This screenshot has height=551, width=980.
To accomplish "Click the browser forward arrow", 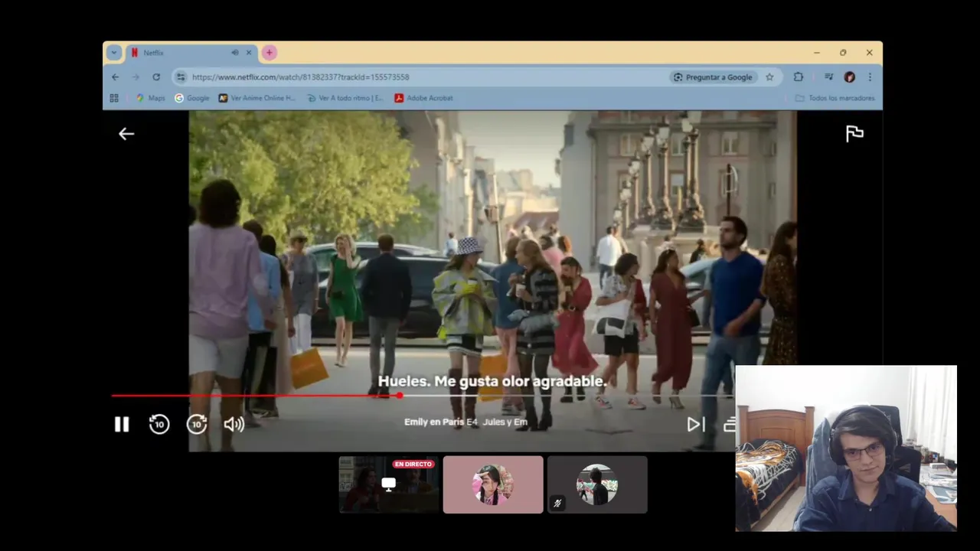I will (136, 77).
